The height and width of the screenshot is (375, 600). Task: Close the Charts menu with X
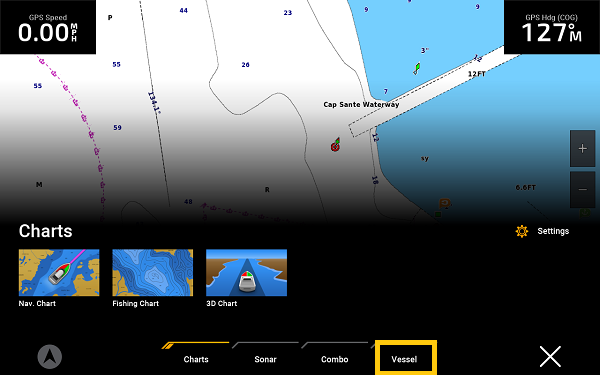coord(550,356)
